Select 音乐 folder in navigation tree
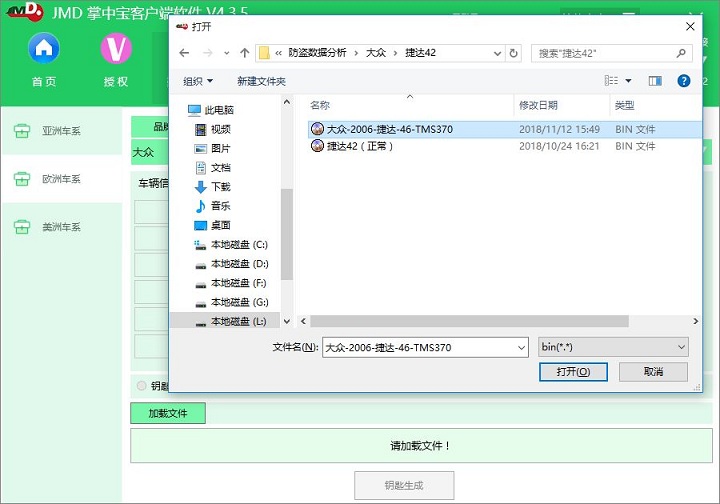The width and height of the screenshot is (720, 504). (x=213, y=206)
